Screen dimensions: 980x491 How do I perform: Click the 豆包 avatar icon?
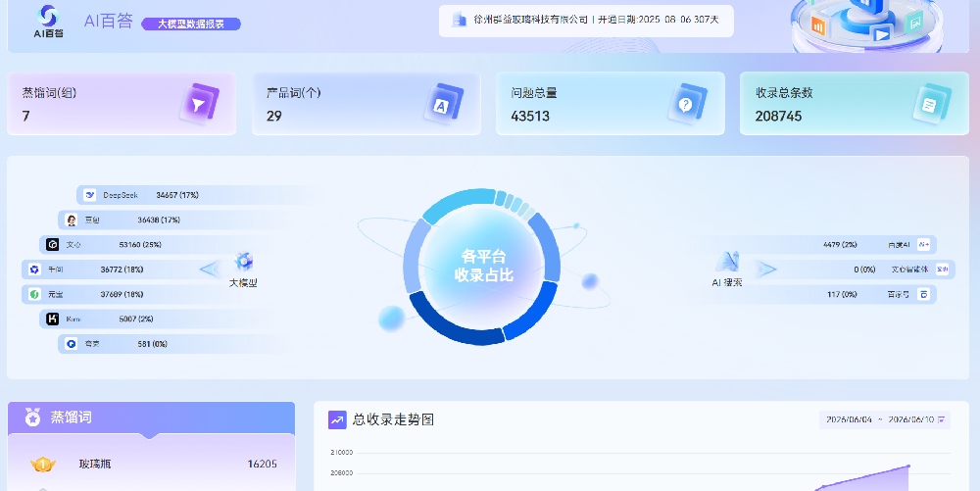pyautogui.click(x=72, y=220)
